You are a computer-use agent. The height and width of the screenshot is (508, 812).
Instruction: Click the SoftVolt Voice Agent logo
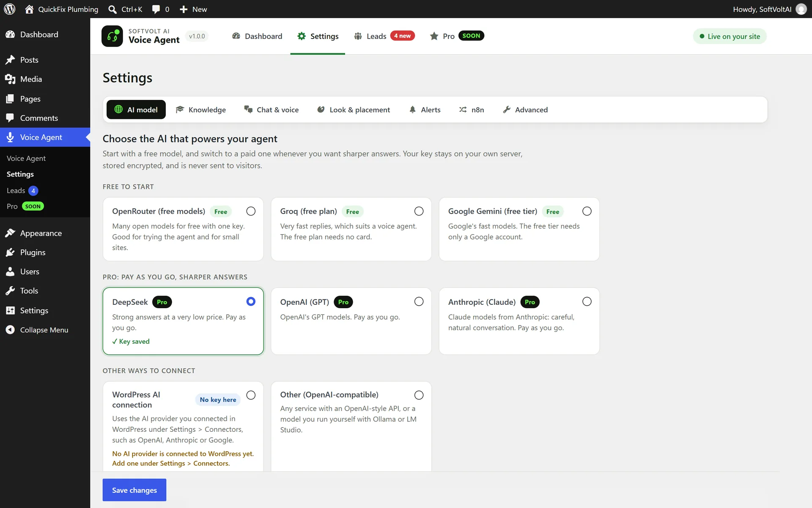pyautogui.click(x=112, y=36)
